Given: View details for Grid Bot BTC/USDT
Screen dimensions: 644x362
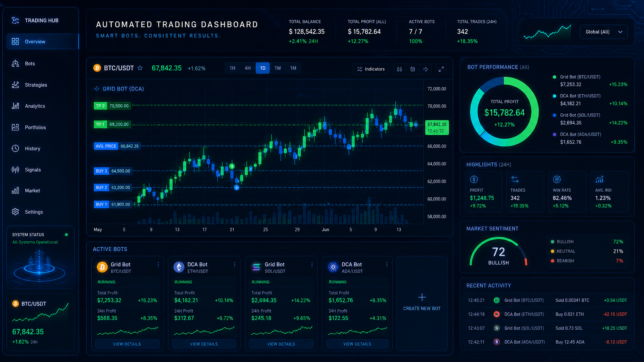Looking at the screenshot, I should pos(127,344).
